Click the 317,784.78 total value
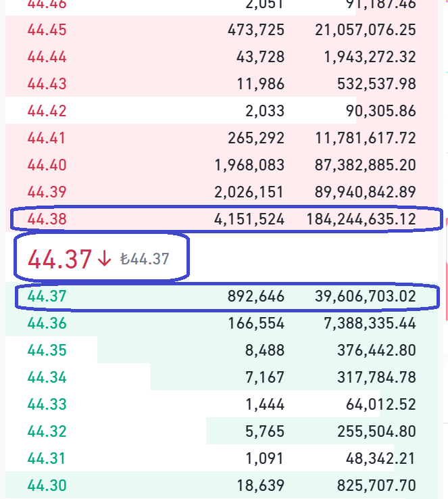Screen dimensions: 448x499 tap(376, 377)
